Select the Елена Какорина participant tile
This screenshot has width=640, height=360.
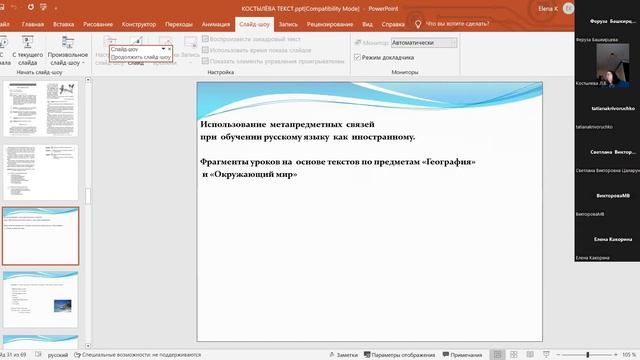click(x=607, y=239)
